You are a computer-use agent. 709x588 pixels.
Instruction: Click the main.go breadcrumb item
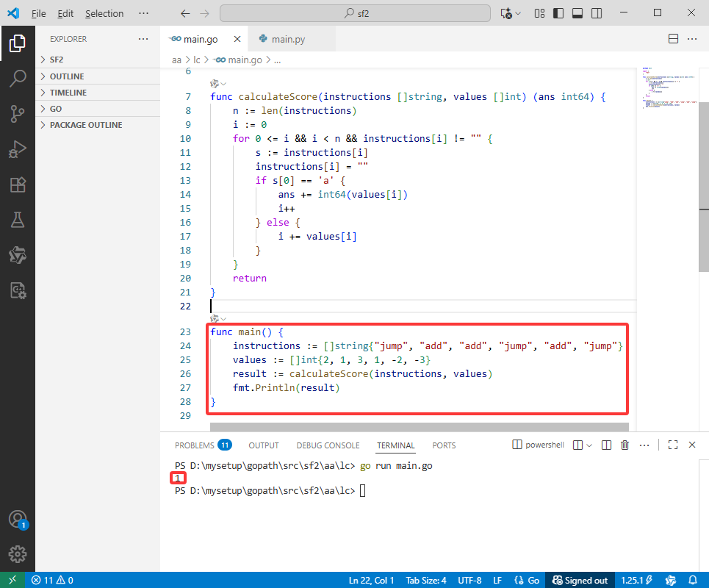[x=240, y=60]
